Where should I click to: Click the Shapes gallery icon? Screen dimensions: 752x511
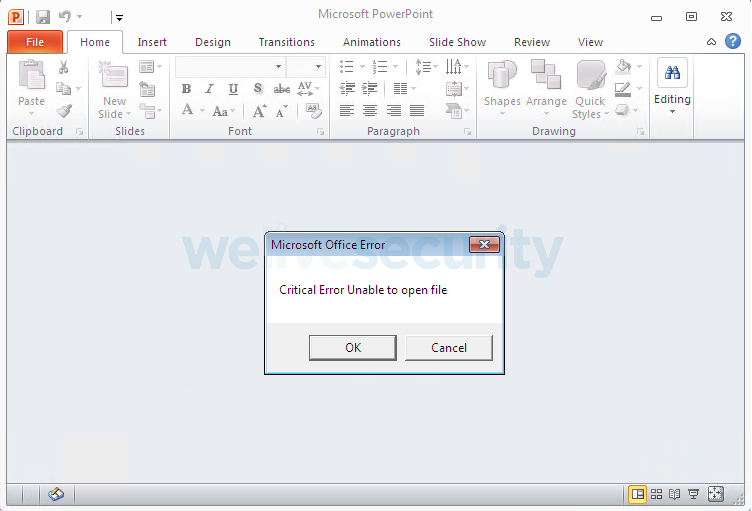coord(502,75)
